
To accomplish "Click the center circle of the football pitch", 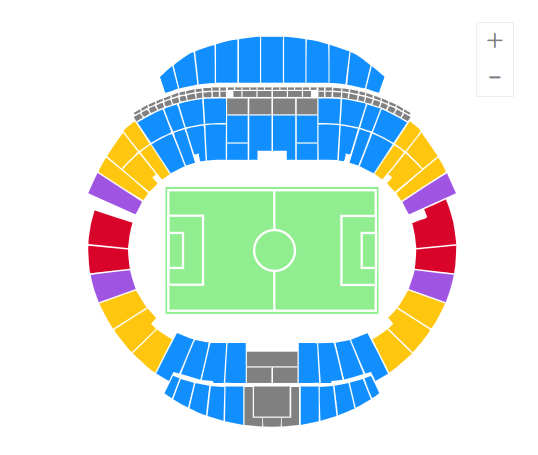I will tap(274, 250).
